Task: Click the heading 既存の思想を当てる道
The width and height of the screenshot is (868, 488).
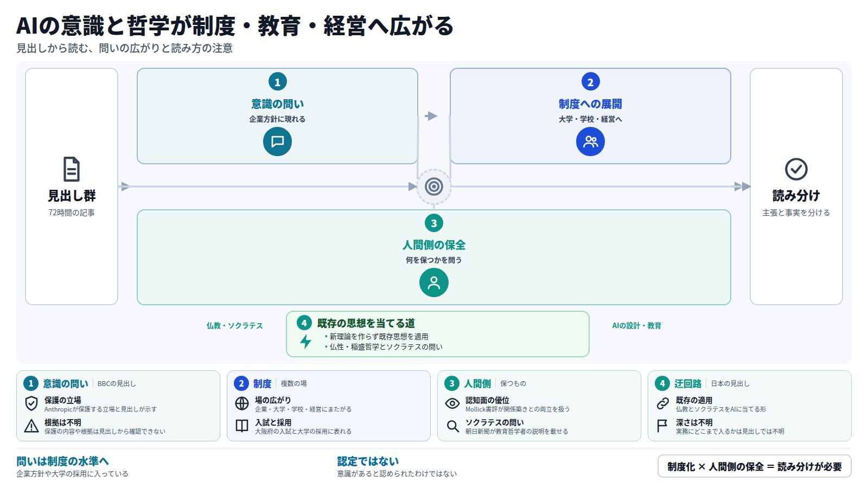Action: [x=366, y=323]
